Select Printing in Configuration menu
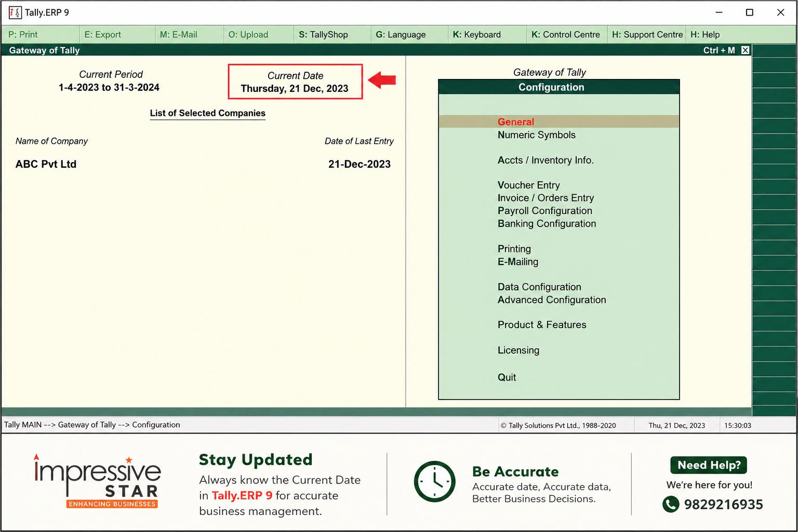Image resolution: width=798 pixels, height=532 pixels. (x=514, y=249)
